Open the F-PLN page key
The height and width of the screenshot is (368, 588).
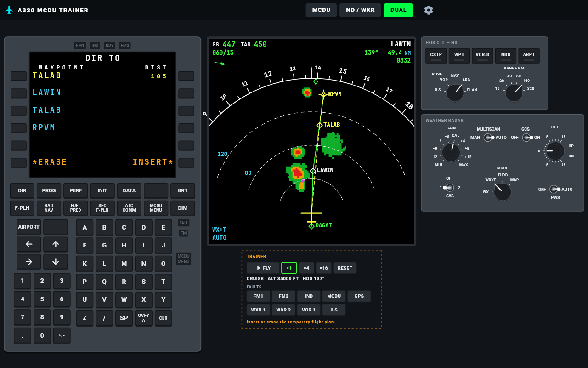click(22, 208)
